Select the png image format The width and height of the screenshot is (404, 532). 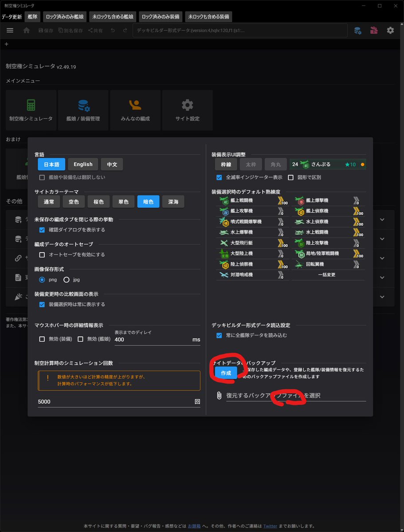42,280
